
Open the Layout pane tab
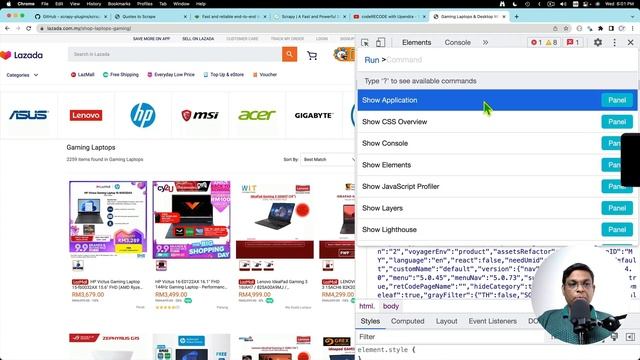[x=446, y=321]
